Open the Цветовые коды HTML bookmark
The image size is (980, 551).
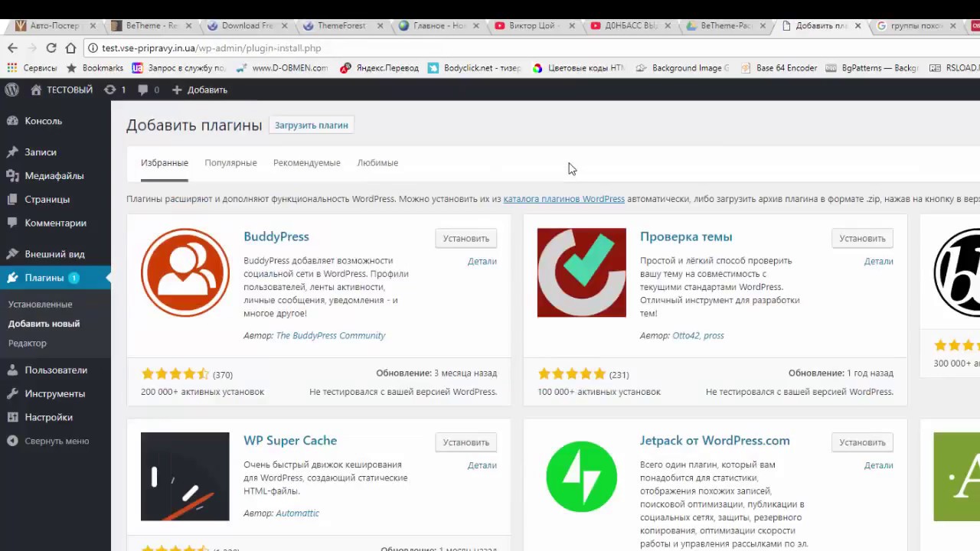pyautogui.click(x=579, y=67)
